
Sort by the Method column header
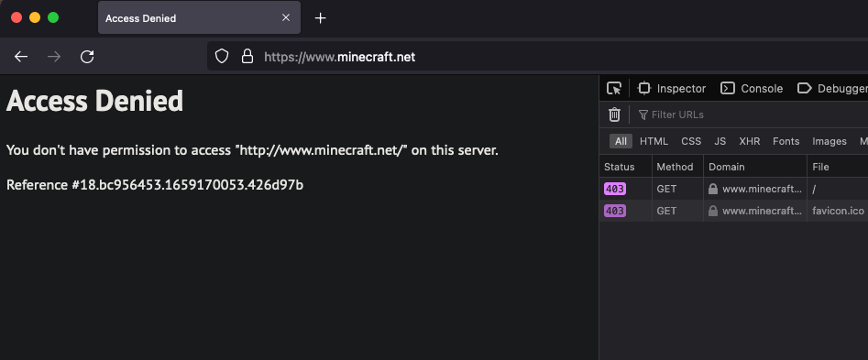(x=677, y=167)
